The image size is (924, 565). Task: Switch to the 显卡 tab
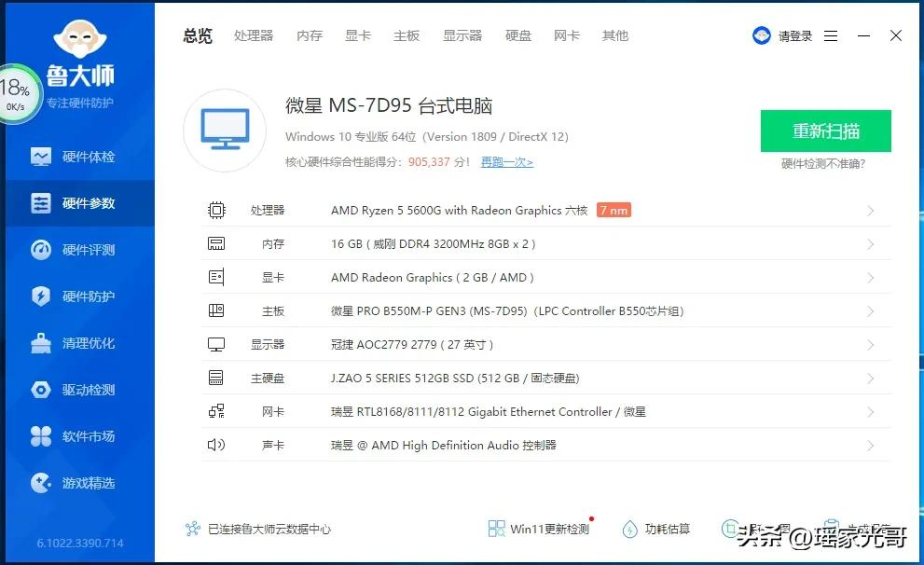[358, 35]
